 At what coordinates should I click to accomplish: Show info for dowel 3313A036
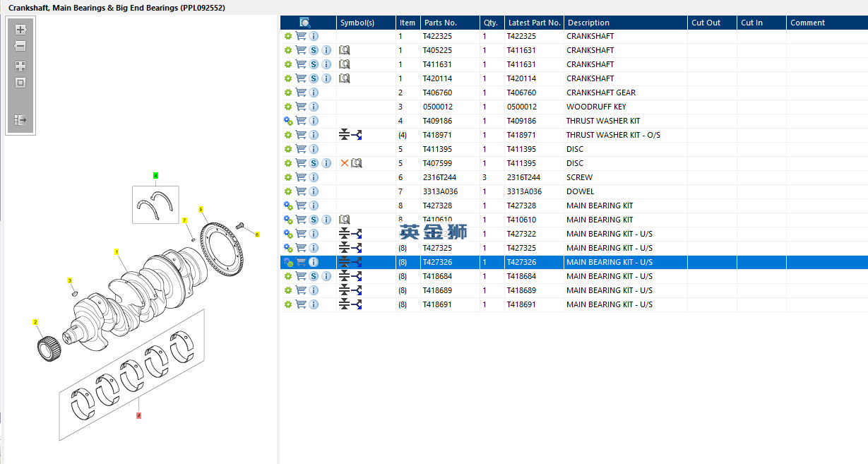[314, 191]
